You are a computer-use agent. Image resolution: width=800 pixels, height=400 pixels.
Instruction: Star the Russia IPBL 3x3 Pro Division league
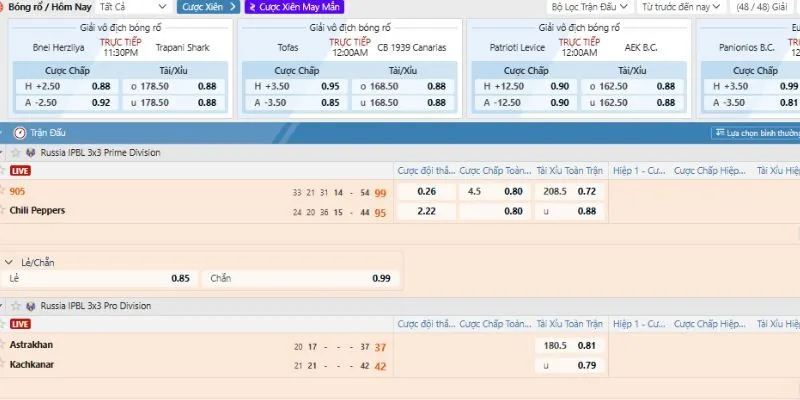(15, 305)
